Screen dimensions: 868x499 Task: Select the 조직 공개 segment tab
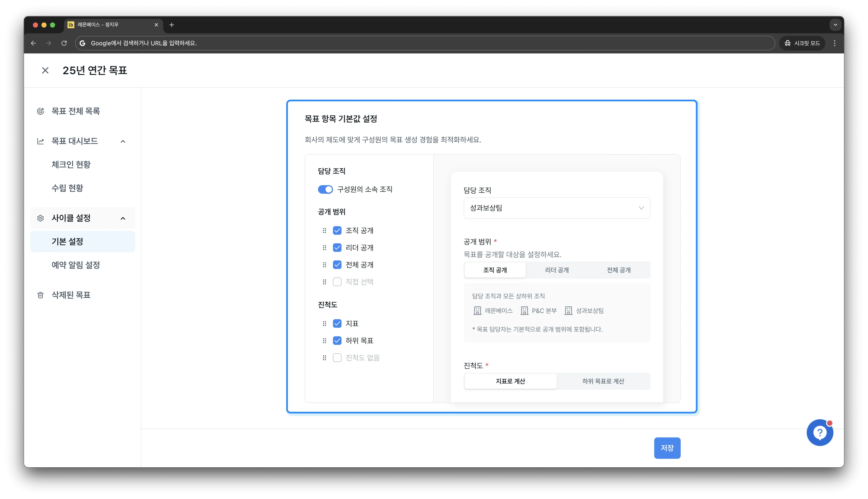click(495, 270)
